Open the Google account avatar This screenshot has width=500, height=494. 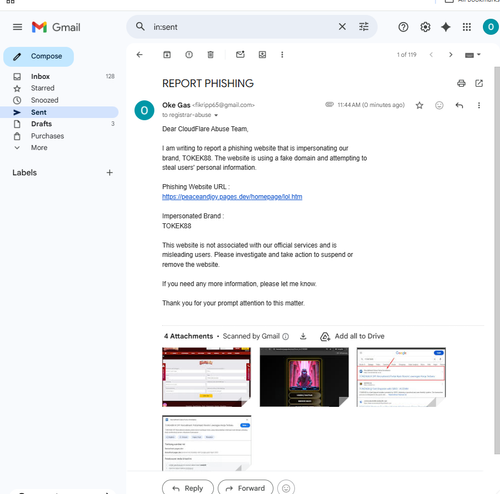tap(490, 27)
